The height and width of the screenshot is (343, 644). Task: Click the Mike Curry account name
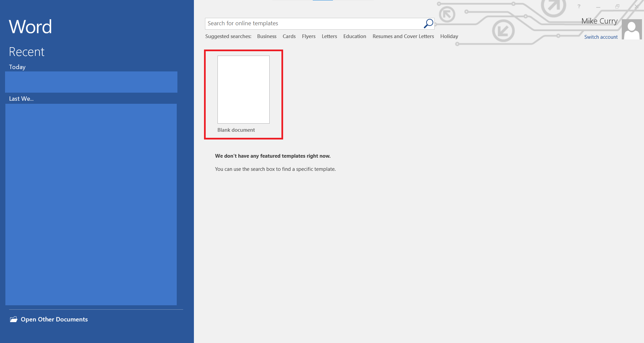[600, 21]
